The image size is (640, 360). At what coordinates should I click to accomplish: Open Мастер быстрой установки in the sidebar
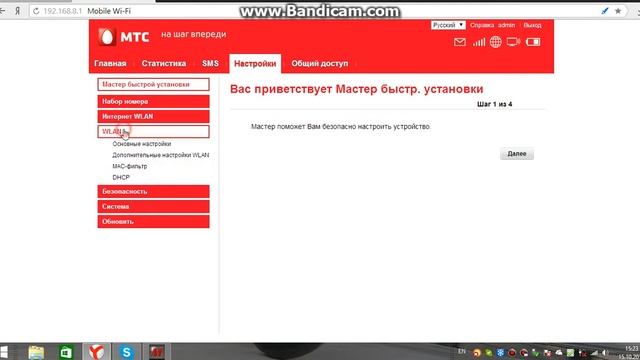point(153,84)
